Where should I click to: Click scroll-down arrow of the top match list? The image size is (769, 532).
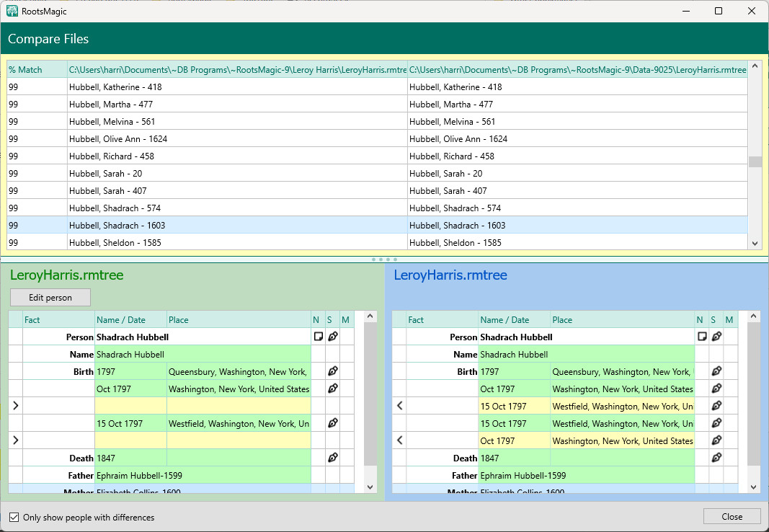coord(755,244)
